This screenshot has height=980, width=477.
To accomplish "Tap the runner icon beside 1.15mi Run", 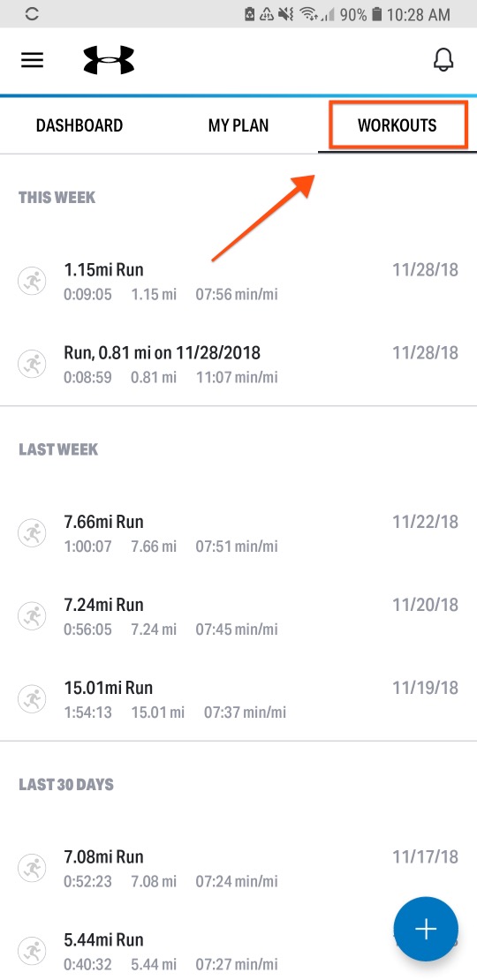I will (31, 282).
